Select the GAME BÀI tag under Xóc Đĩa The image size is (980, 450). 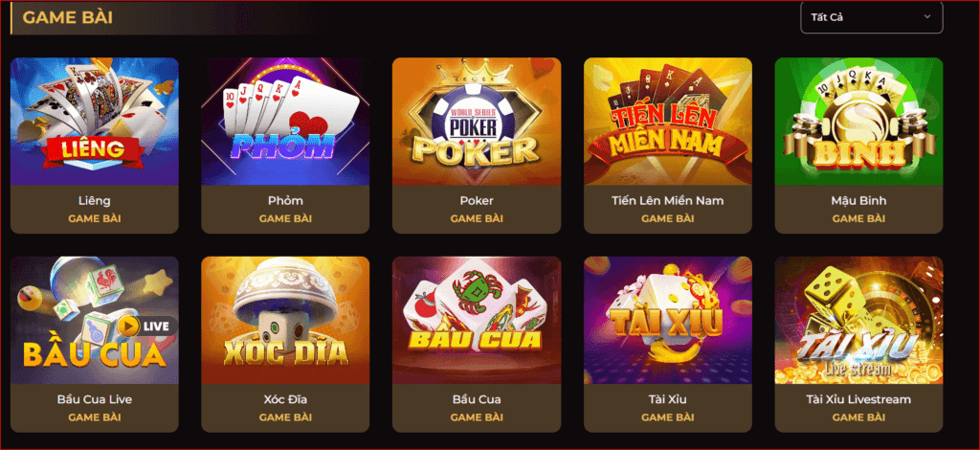[285, 417]
